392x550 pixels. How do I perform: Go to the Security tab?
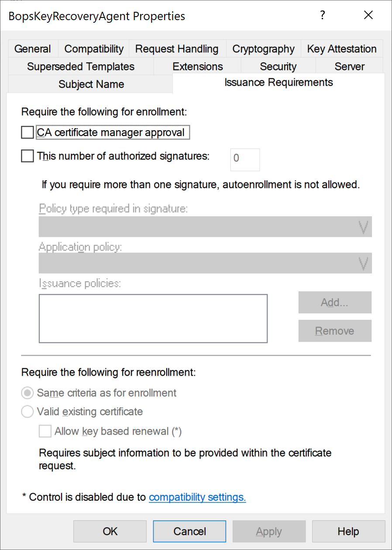[278, 66]
